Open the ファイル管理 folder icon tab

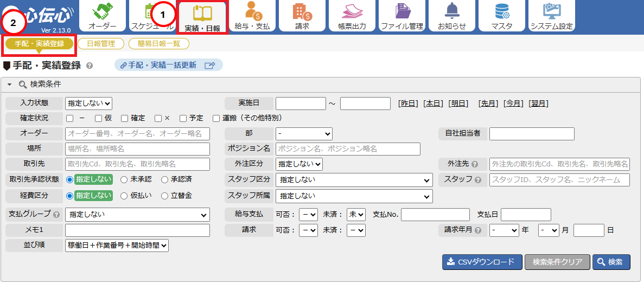401,16
